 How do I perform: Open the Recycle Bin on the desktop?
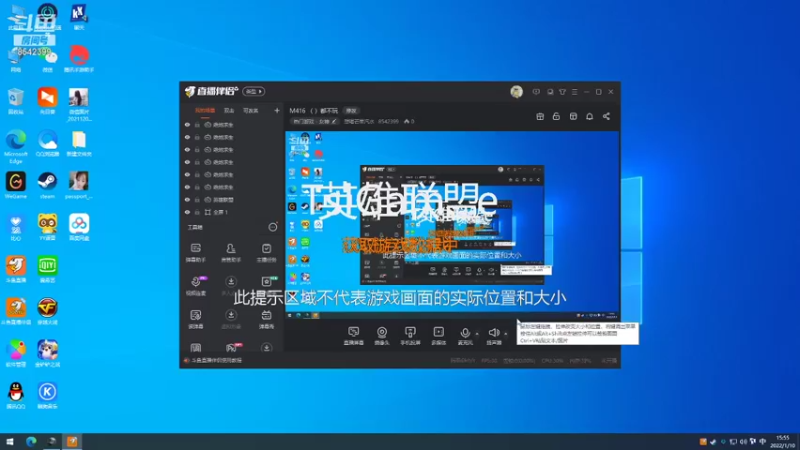(16, 101)
